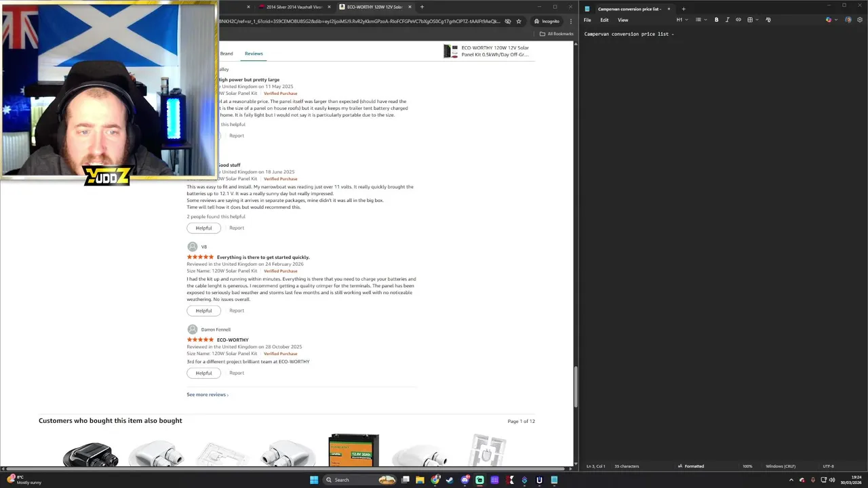Click Formatted toggle in Notepad status bar
868x488 pixels.
pos(691,466)
